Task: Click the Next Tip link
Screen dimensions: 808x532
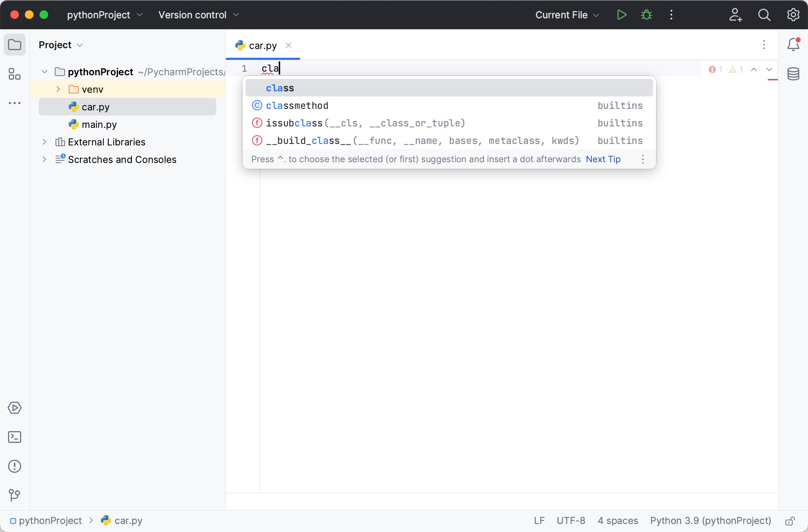Action: pyautogui.click(x=603, y=159)
